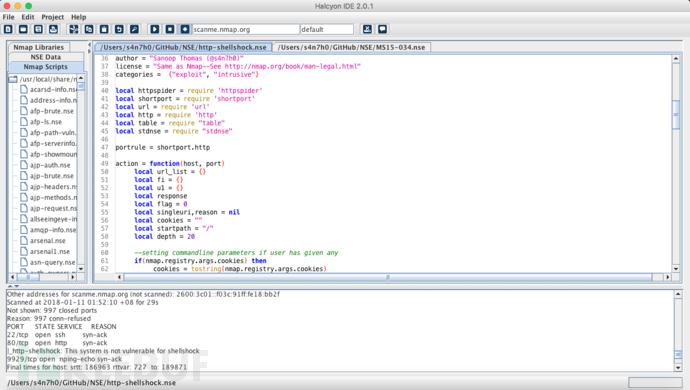The image size is (690, 390).
Task: Open the Help menu
Action: point(78,17)
